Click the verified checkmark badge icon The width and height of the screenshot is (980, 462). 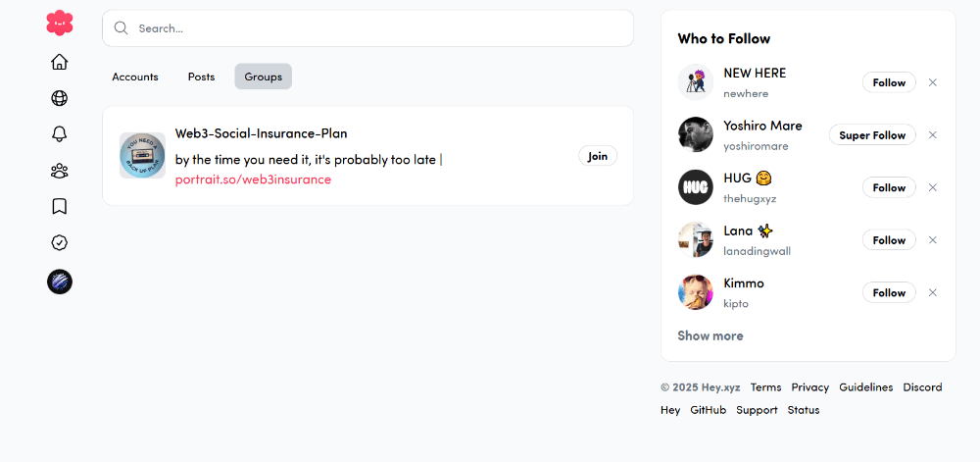pos(60,242)
